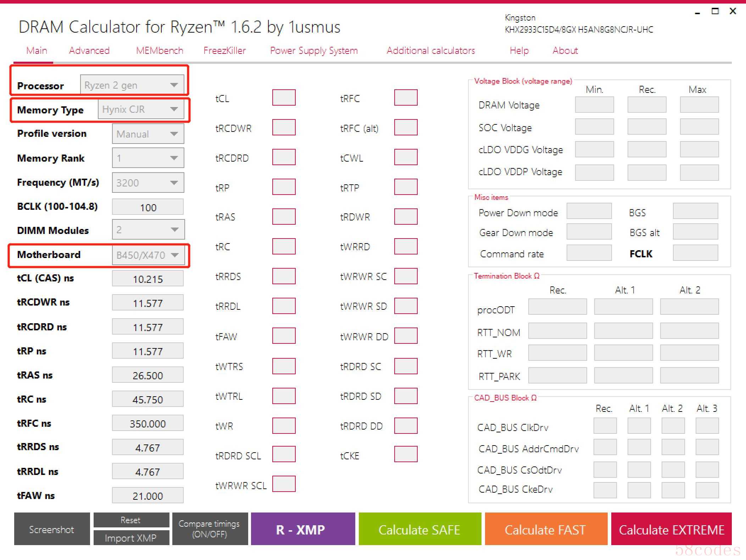Click the tFAW ns value field

(x=148, y=495)
